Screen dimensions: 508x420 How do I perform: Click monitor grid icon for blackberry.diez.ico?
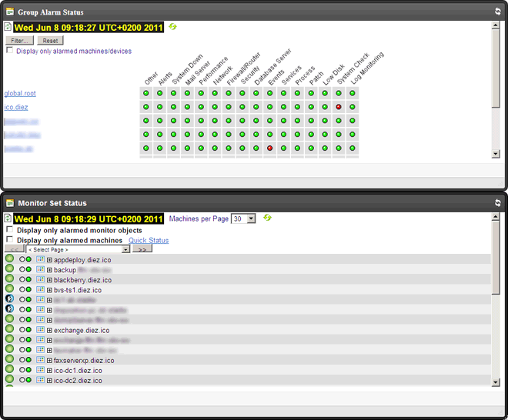point(40,279)
